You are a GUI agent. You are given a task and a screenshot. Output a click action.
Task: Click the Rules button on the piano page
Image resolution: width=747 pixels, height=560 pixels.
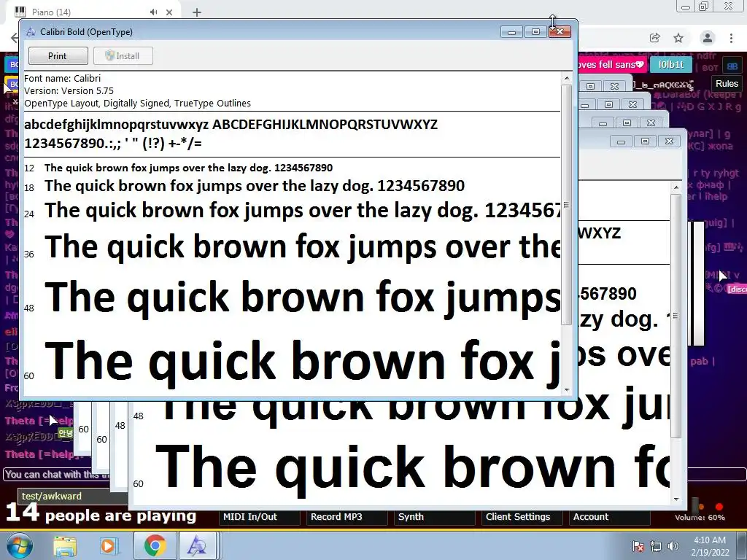click(x=727, y=83)
